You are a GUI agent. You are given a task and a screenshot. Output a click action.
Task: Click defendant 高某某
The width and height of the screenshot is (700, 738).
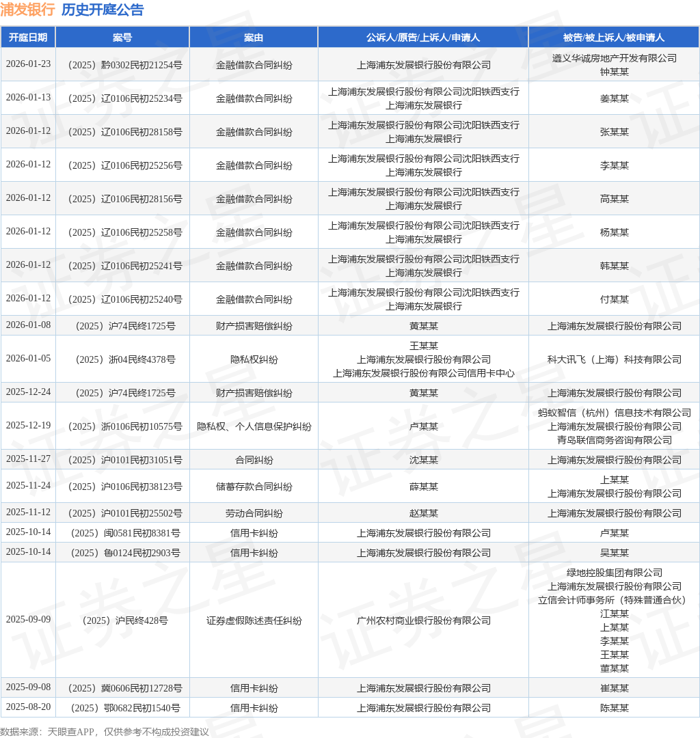click(x=615, y=199)
